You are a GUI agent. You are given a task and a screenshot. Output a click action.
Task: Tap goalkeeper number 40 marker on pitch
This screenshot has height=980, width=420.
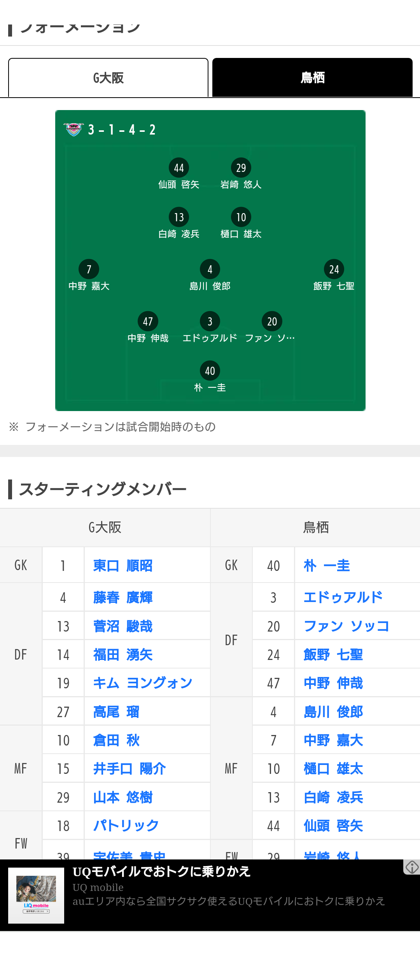(x=210, y=371)
